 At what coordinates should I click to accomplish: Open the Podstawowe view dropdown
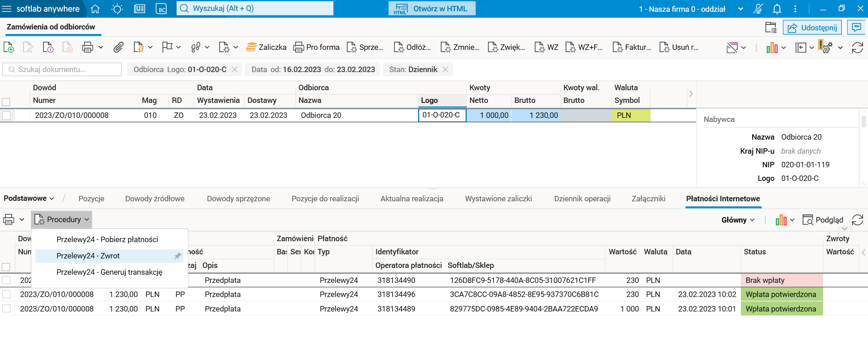29,199
